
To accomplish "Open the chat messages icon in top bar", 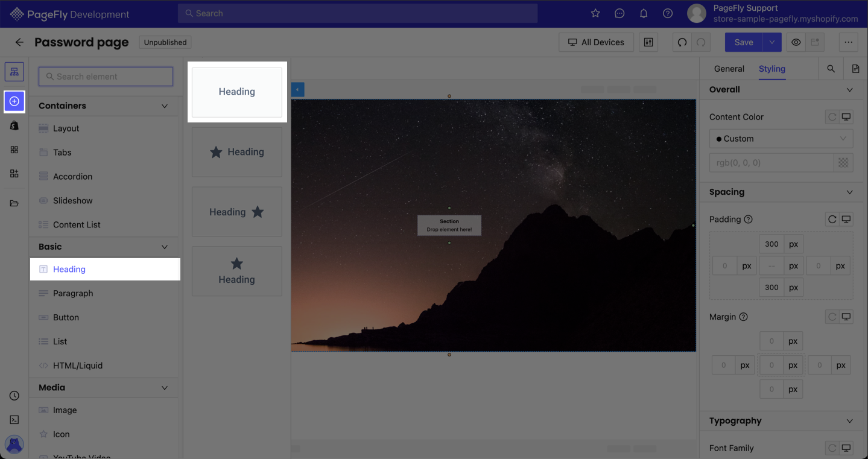I will tap(619, 13).
